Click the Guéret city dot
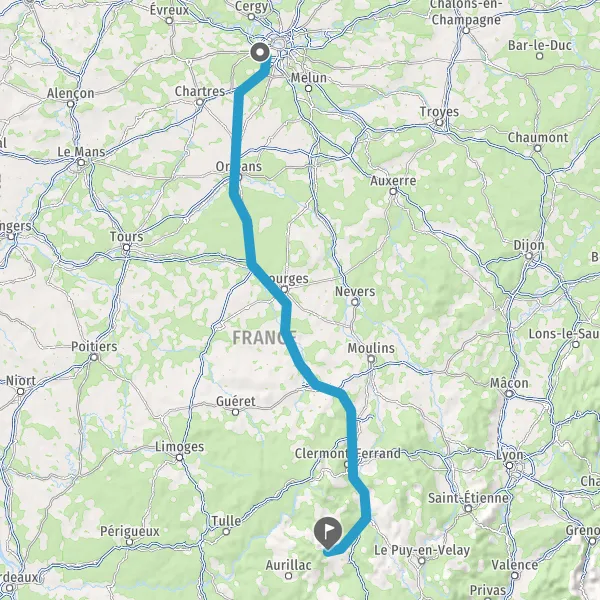600x600 pixels. point(236,412)
